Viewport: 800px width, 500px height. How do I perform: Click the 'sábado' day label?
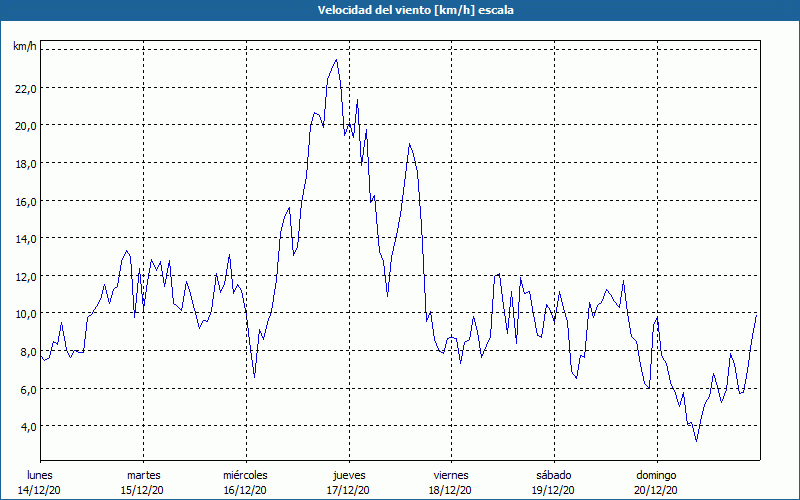(554, 475)
